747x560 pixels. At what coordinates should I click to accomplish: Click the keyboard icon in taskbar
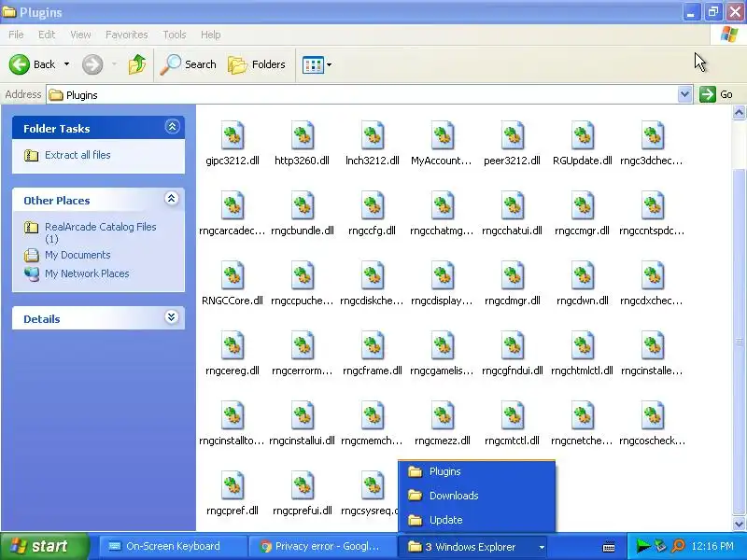click(609, 547)
